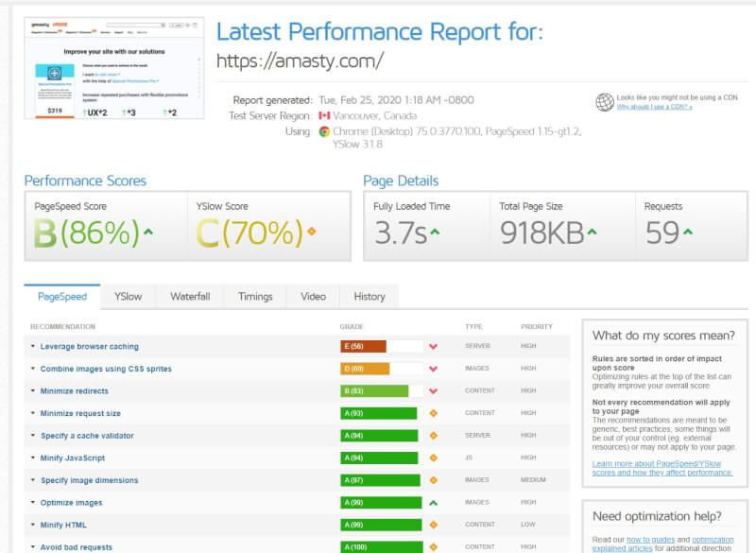This screenshot has width=756, height=553.
Task: Click the Vancouver, Canada region text
Action: (x=374, y=115)
